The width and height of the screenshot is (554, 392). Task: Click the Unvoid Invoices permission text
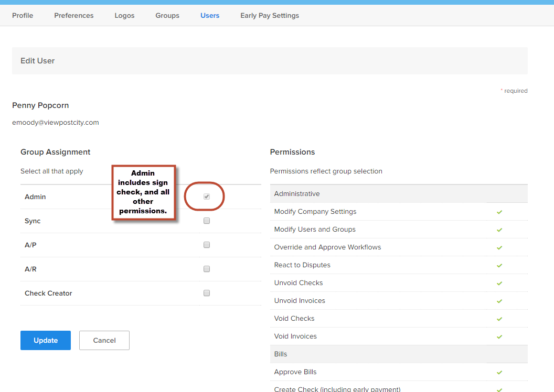[x=300, y=301]
